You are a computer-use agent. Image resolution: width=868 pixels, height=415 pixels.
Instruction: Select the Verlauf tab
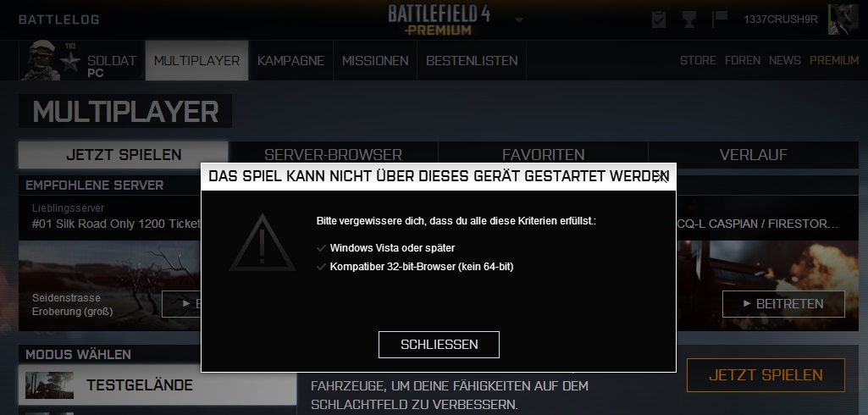[754, 155]
